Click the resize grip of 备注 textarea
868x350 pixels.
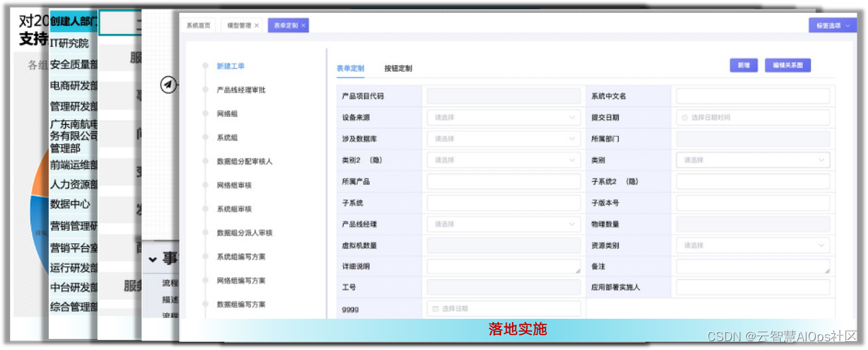(826, 271)
